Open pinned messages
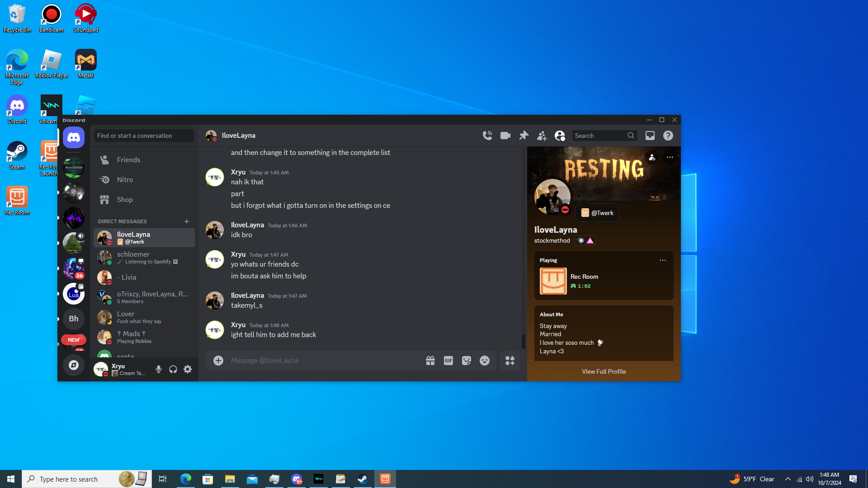Screen dimensions: 868x488 [524, 136]
